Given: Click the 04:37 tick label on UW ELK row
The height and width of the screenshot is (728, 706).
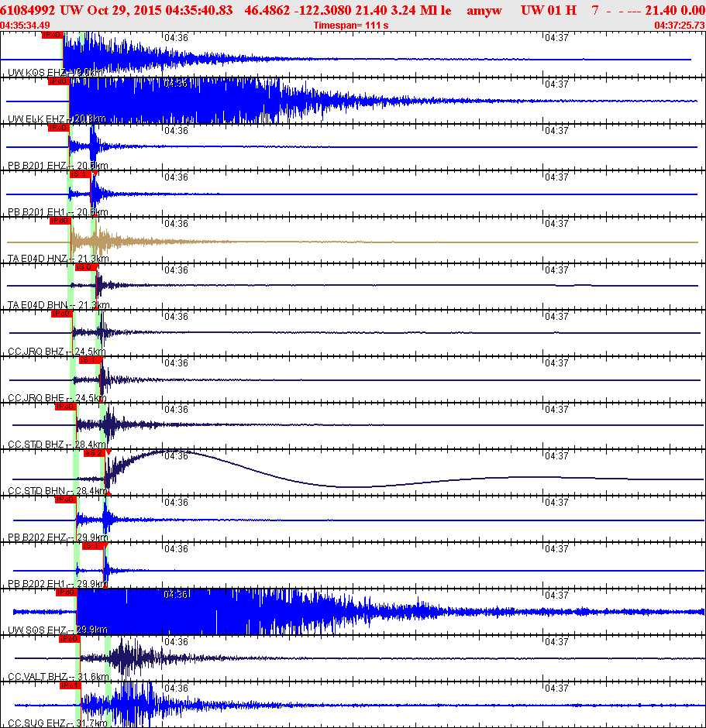Looking at the screenshot, I should (556, 84).
